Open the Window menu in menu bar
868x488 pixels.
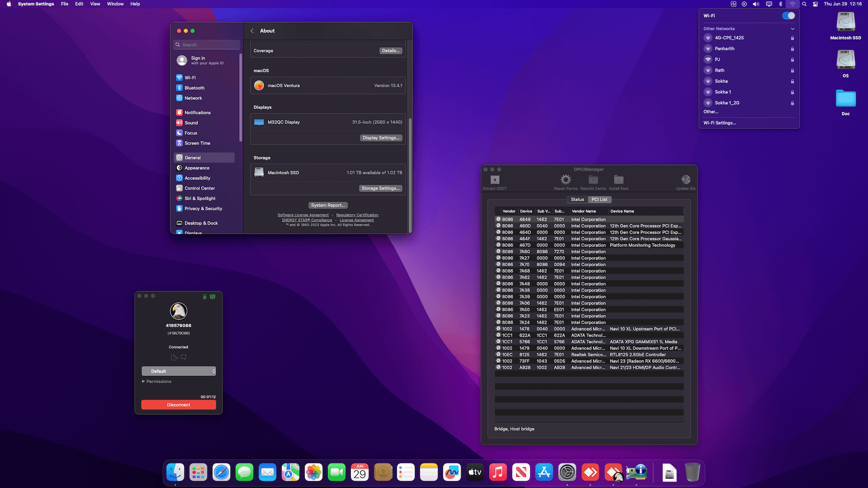[115, 4]
